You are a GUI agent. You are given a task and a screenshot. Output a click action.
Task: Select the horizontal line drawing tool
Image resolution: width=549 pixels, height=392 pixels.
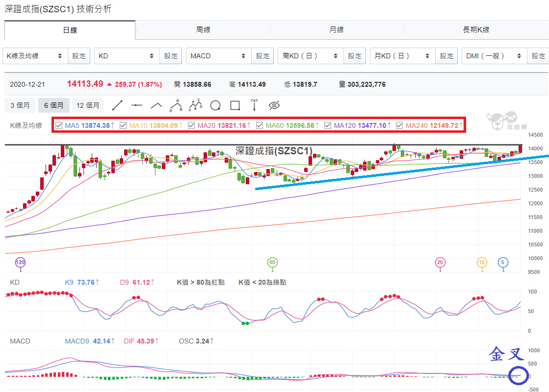[x=136, y=105]
